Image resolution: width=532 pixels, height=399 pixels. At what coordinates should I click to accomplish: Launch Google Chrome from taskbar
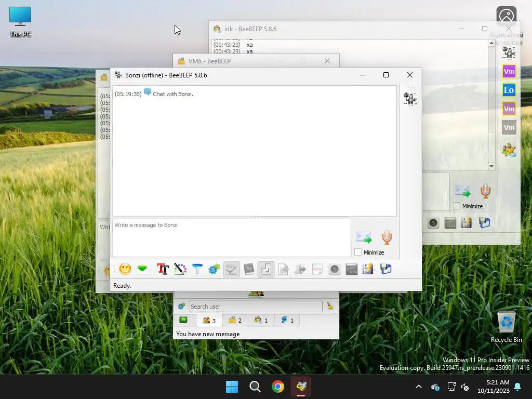pos(278,387)
